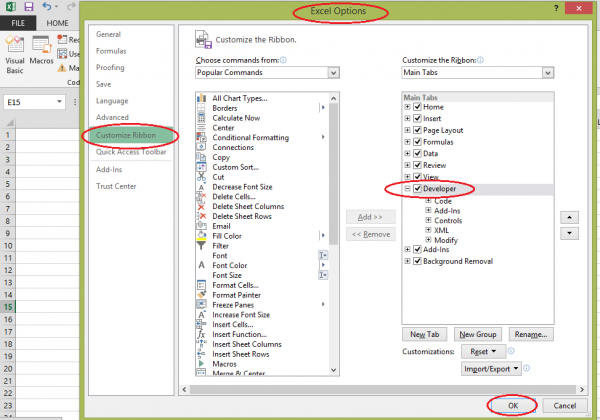The width and height of the screenshot is (600, 420).
Task: Expand the Home tab tree node
Action: [408, 107]
